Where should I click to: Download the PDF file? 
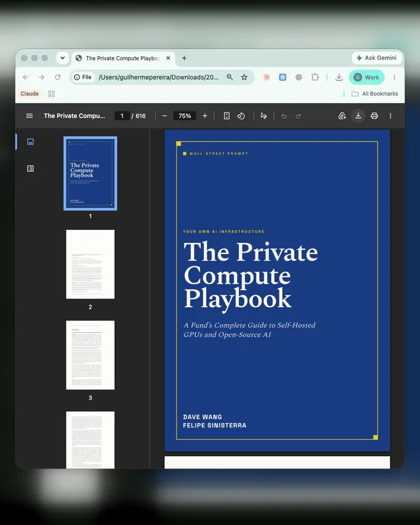358,116
